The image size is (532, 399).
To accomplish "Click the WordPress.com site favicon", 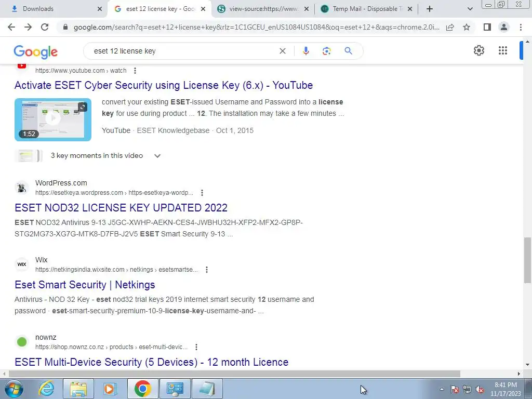I will 22,187.
